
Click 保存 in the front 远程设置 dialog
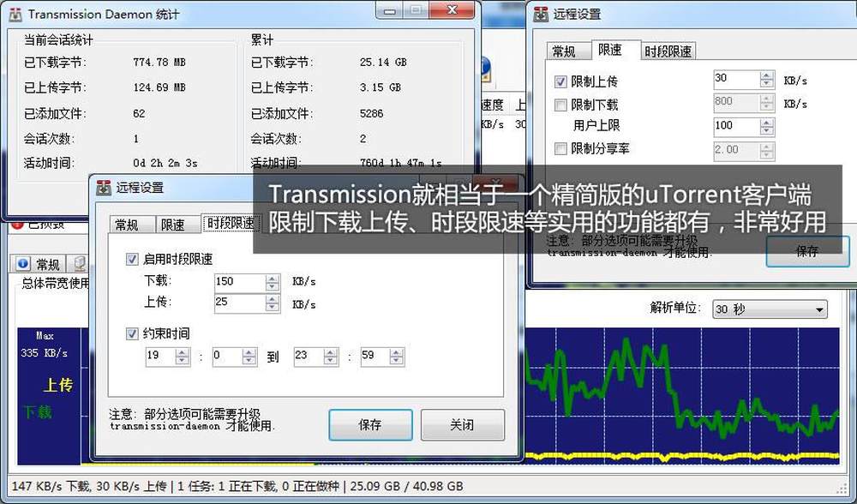tap(370, 425)
